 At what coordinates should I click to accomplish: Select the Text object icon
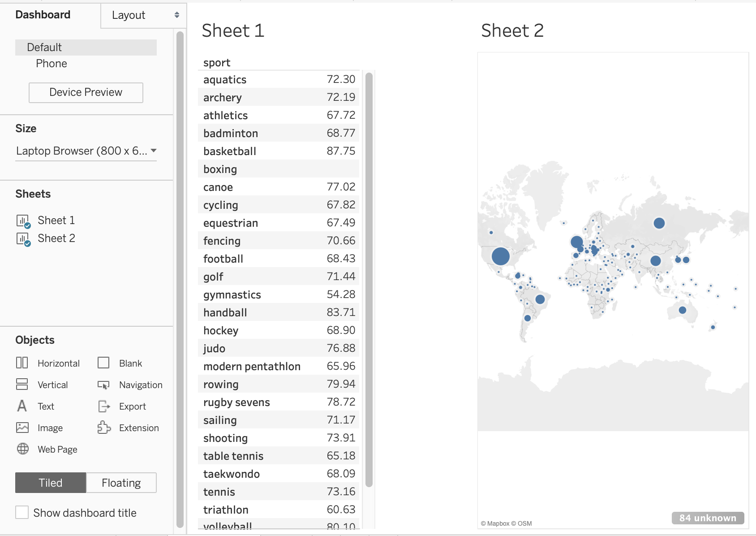[21, 406]
